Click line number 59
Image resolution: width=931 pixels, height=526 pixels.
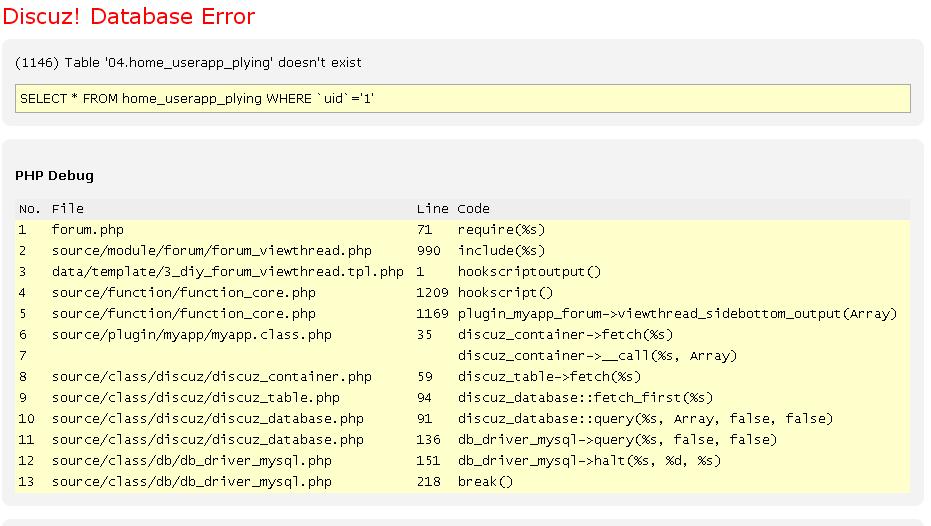(425, 377)
